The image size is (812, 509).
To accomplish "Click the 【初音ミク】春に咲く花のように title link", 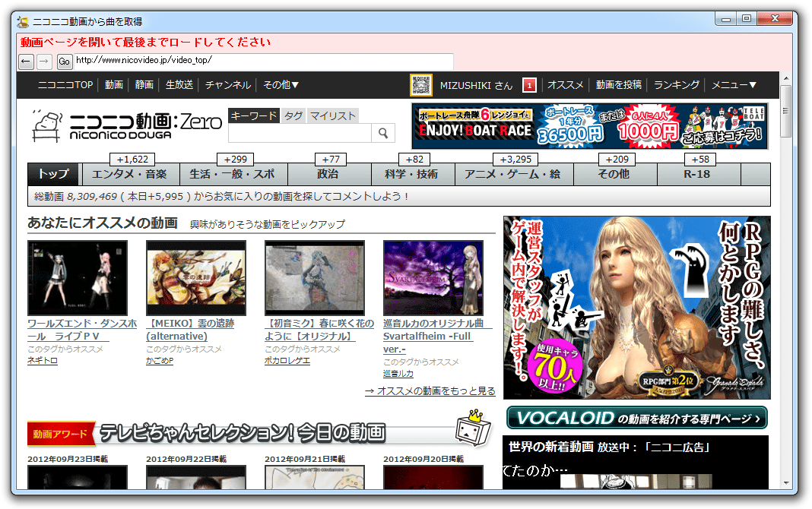I will 319,330.
